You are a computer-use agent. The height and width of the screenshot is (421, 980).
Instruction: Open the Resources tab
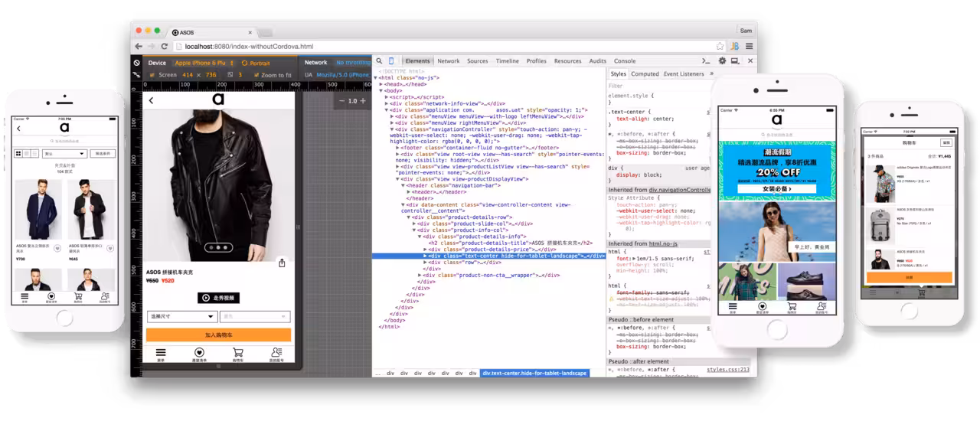pyautogui.click(x=568, y=61)
